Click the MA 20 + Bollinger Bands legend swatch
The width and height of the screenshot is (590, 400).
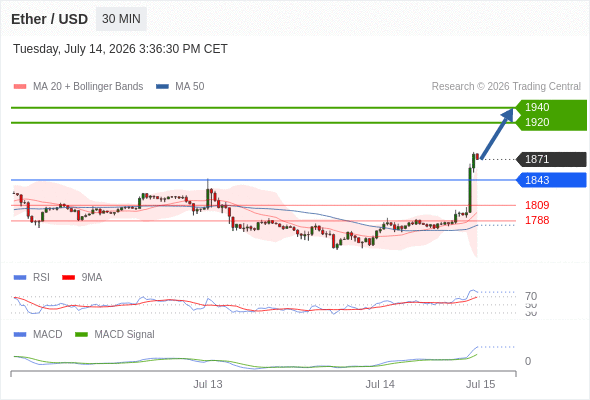tap(20, 87)
